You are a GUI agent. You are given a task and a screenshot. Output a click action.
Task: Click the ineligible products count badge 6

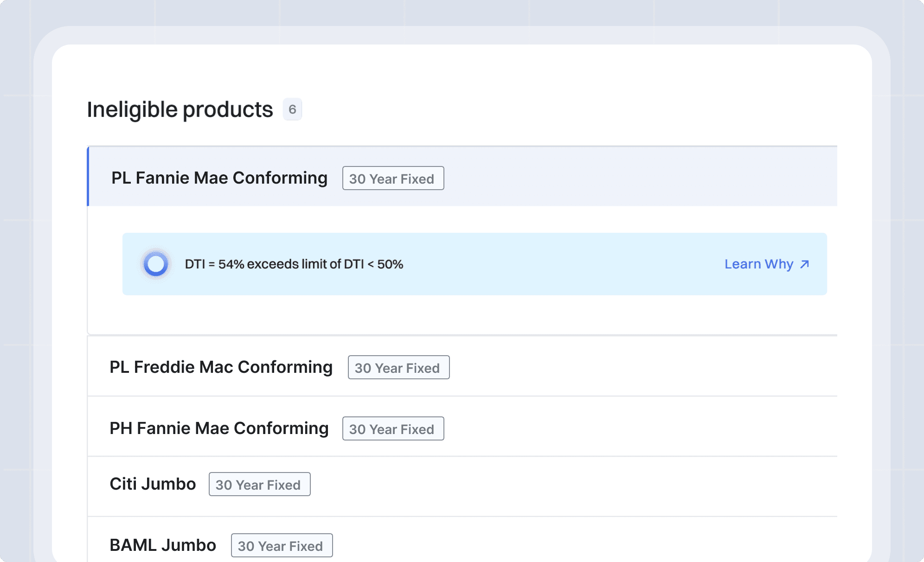pyautogui.click(x=292, y=109)
